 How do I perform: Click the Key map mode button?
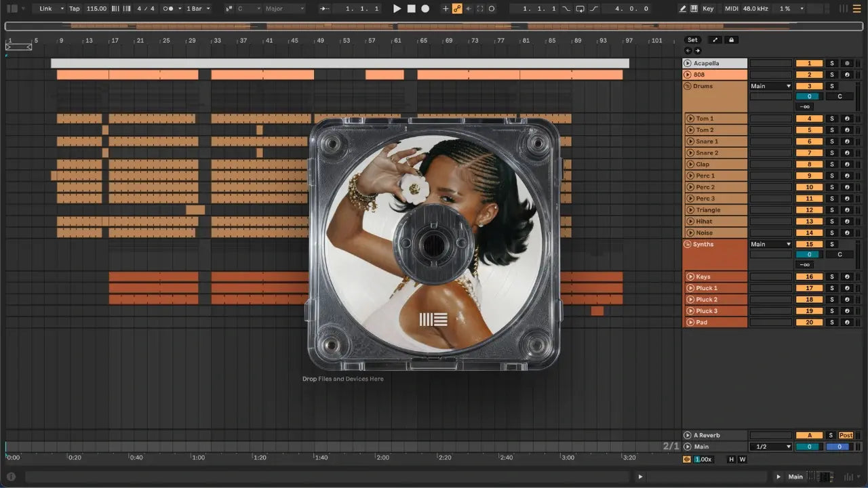(708, 9)
